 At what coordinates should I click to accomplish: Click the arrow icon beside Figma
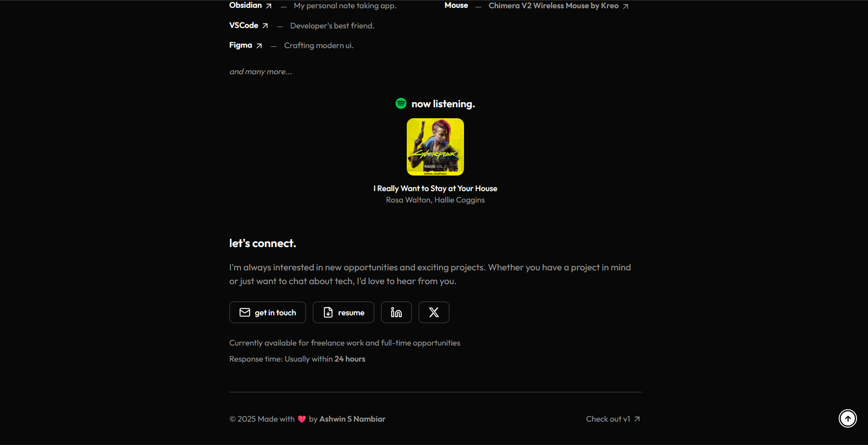259,46
